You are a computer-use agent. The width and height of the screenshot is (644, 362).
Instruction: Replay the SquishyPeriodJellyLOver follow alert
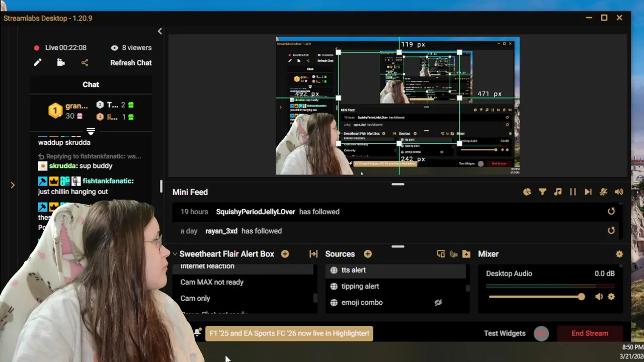(x=611, y=212)
